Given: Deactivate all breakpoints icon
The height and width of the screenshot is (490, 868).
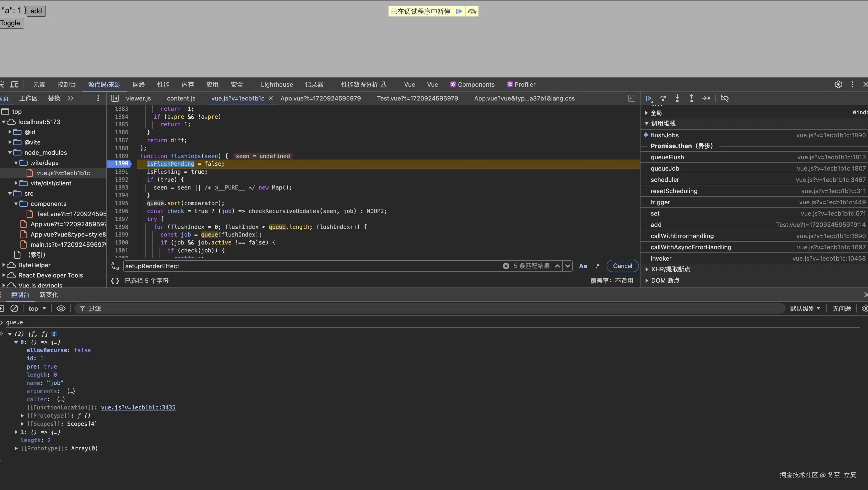Looking at the screenshot, I should tap(724, 98).
